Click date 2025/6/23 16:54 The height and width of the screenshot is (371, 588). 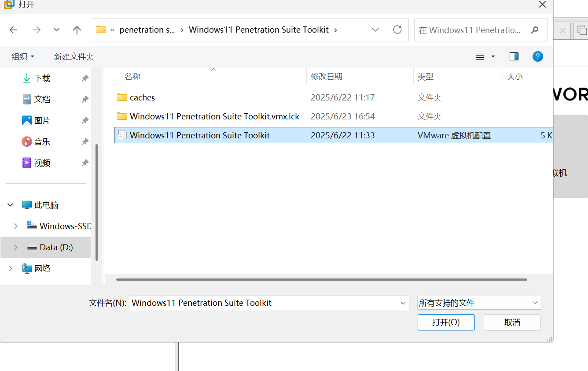pyautogui.click(x=343, y=116)
